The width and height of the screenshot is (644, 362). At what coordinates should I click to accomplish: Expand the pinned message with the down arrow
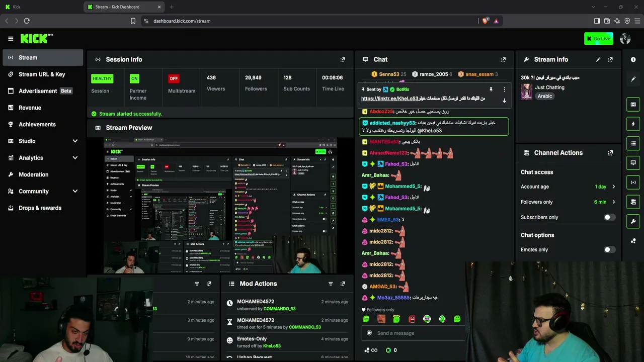point(504,101)
